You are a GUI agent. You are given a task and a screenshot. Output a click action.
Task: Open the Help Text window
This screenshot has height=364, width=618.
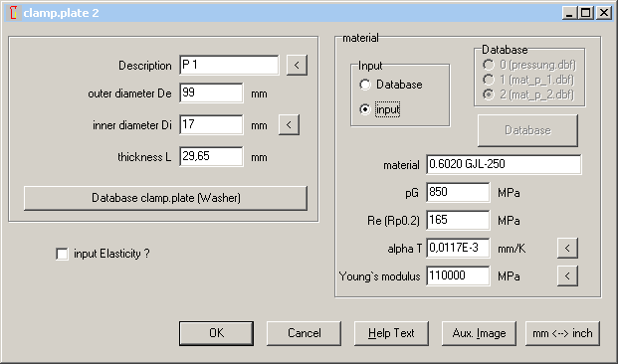point(391,333)
